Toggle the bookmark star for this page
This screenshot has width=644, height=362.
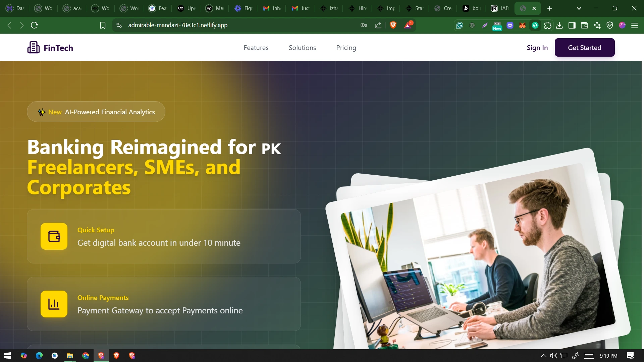tap(103, 25)
